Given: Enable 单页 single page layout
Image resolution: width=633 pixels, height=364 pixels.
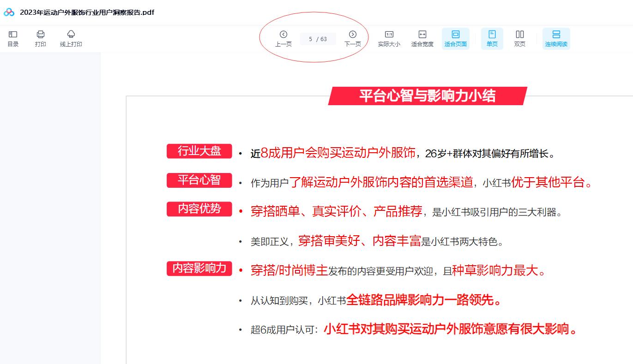Looking at the screenshot, I should (492, 38).
